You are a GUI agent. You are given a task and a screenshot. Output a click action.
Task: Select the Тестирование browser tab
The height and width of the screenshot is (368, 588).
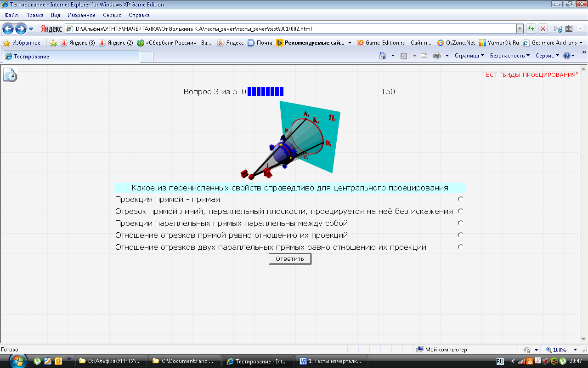71,57
